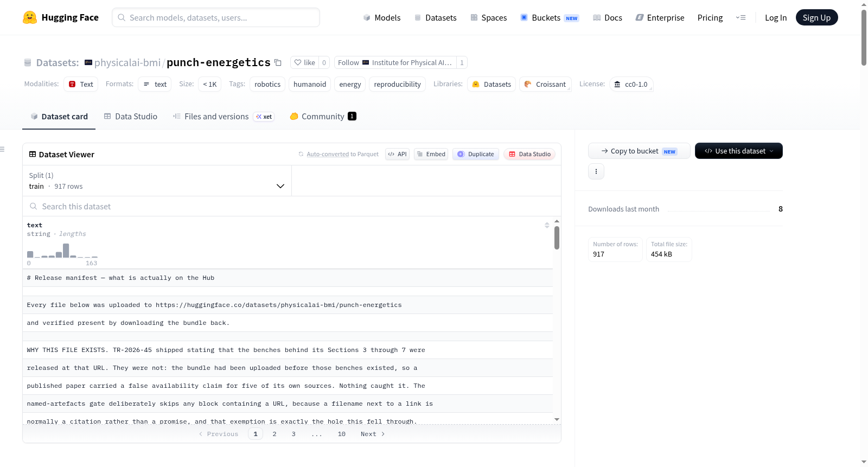
Task: Open the Datasets menu item
Action: tap(436, 17)
